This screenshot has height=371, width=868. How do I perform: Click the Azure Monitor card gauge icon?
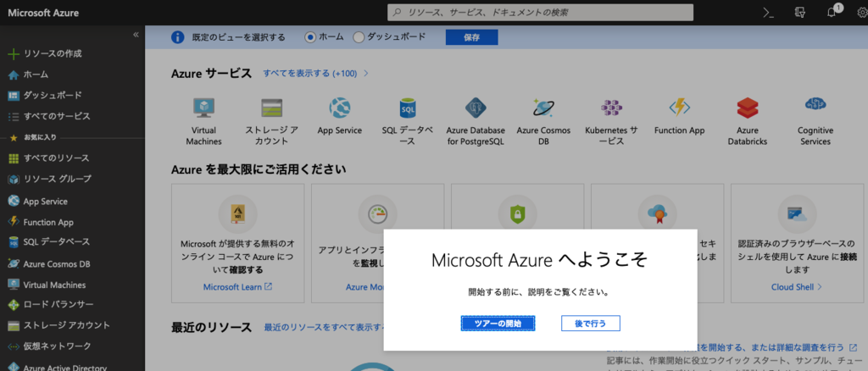(377, 214)
